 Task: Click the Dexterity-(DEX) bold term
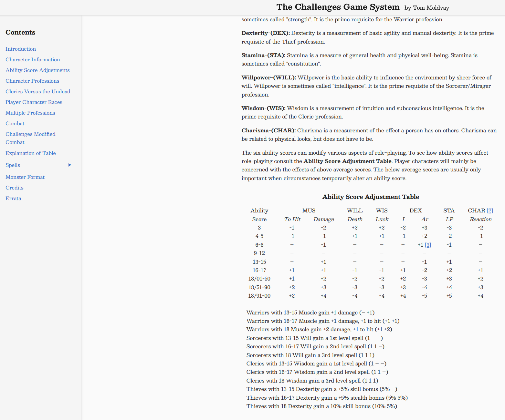(x=266, y=33)
